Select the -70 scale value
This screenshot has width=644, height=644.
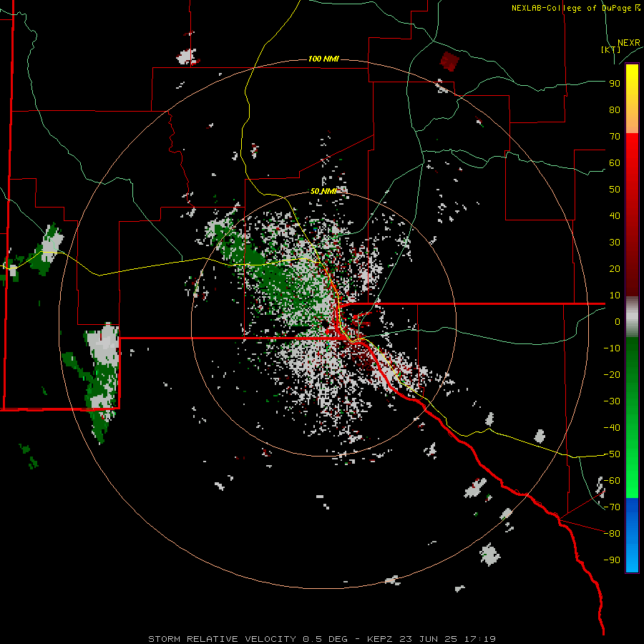click(612, 507)
